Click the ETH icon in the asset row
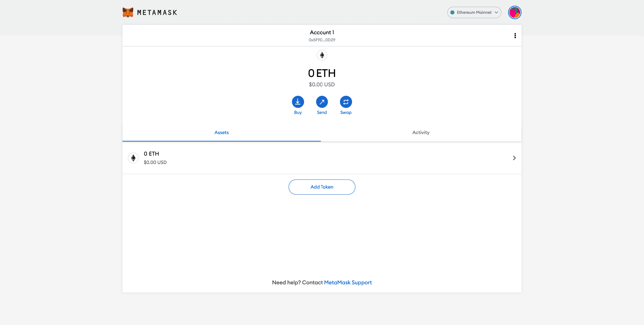This screenshot has width=644, height=325. [x=133, y=158]
